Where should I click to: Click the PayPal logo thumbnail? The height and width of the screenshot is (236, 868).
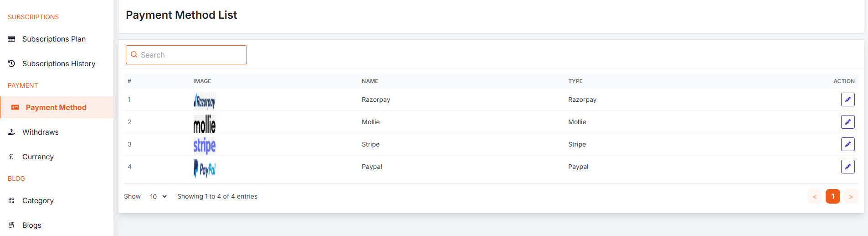pos(204,168)
